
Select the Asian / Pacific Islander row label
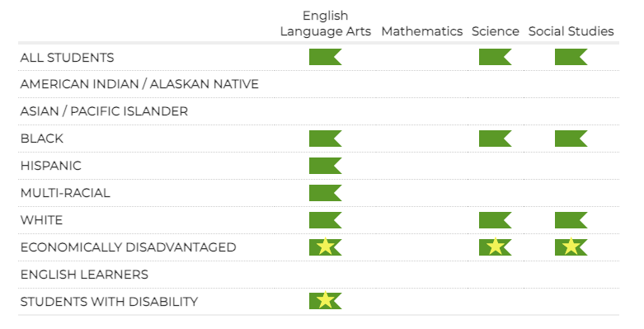pyautogui.click(x=104, y=111)
